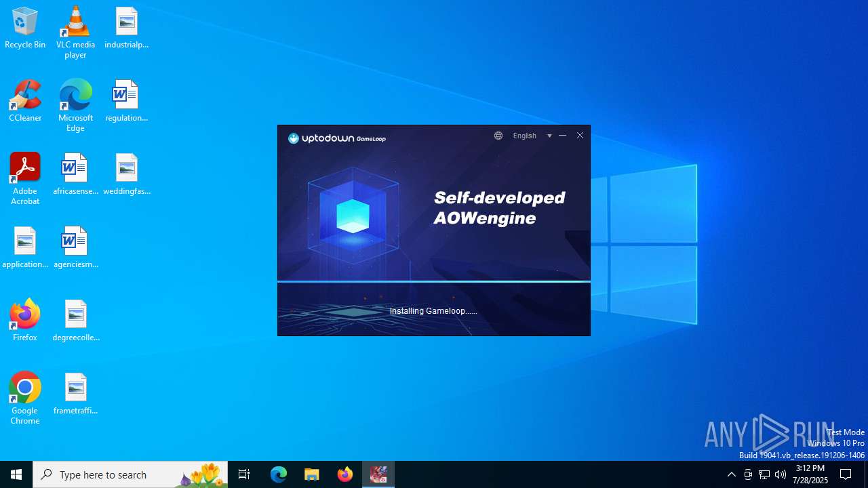
Task: Open the Recycle Bin desktop icon
Action: tap(25, 28)
